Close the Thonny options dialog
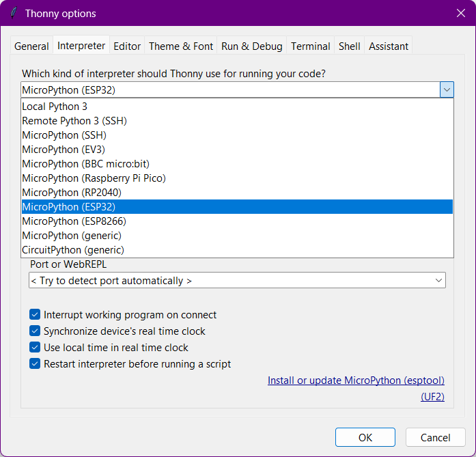 pos(460,13)
